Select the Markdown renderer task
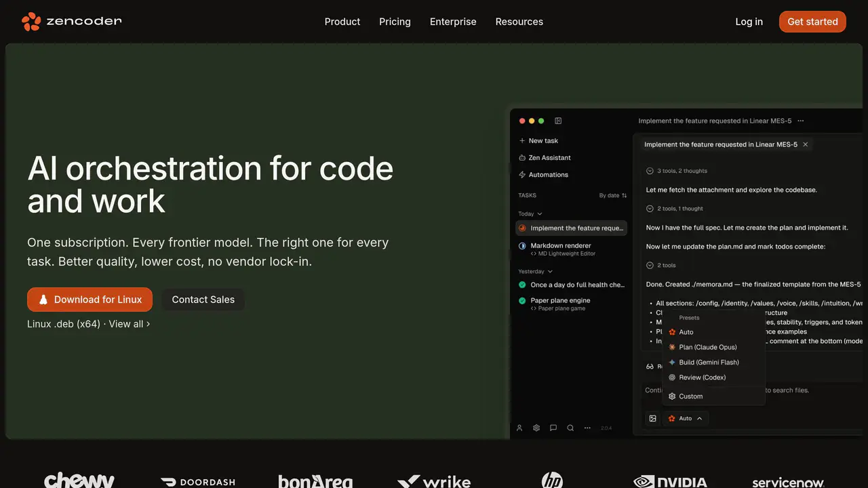This screenshot has height=488, width=868. (x=571, y=249)
